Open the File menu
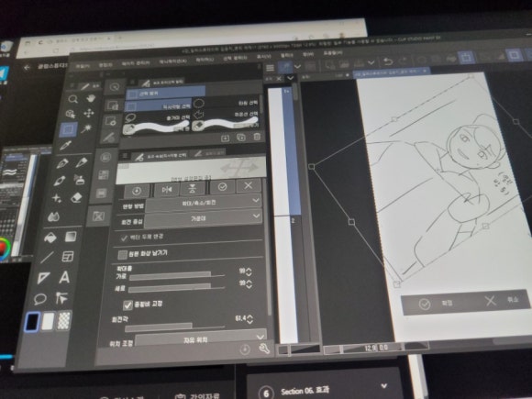The image size is (532, 399). click(83, 66)
